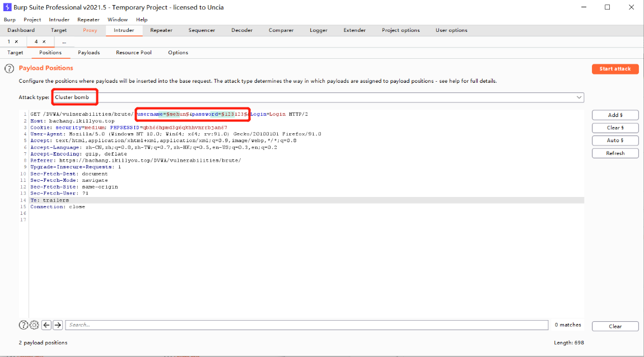The height and width of the screenshot is (357, 644).
Task: Click the 2 payload positions status text
Action: click(x=43, y=342)
